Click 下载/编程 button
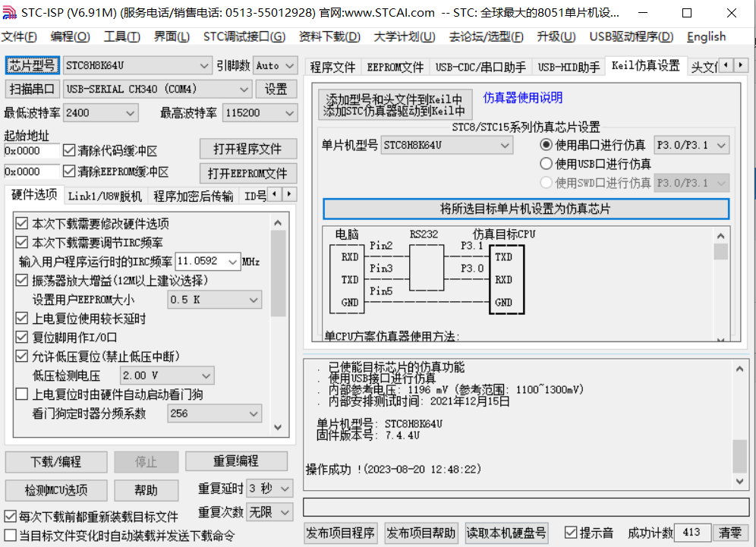Viewport: 756px width, 547px height. tap(56, 462)
